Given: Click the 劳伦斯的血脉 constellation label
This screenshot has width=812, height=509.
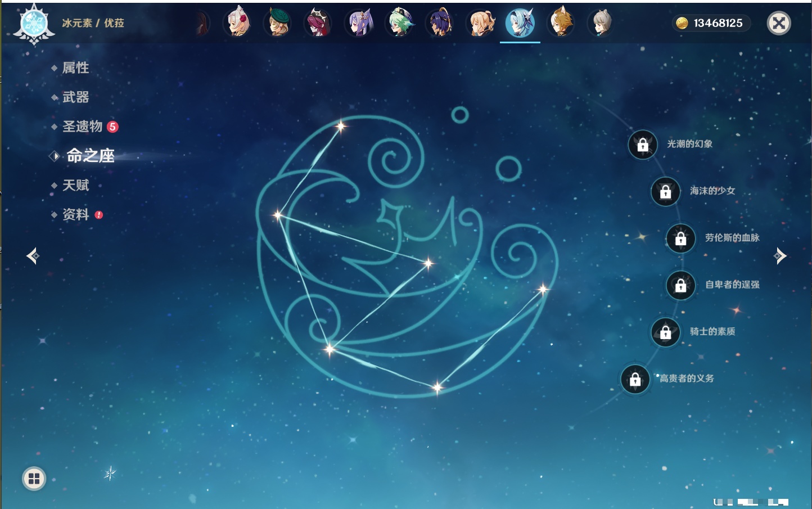Looking at the screenshot, I should [x=732, y=238].
